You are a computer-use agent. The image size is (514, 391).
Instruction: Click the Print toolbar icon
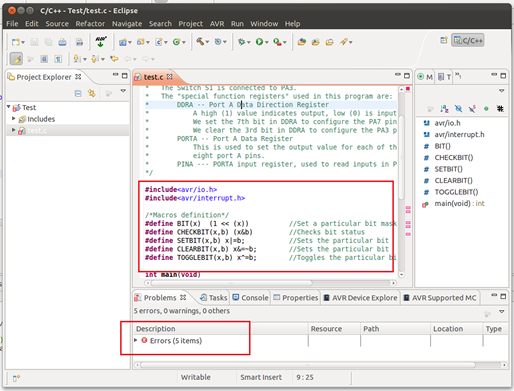click(x=62, y=42)
